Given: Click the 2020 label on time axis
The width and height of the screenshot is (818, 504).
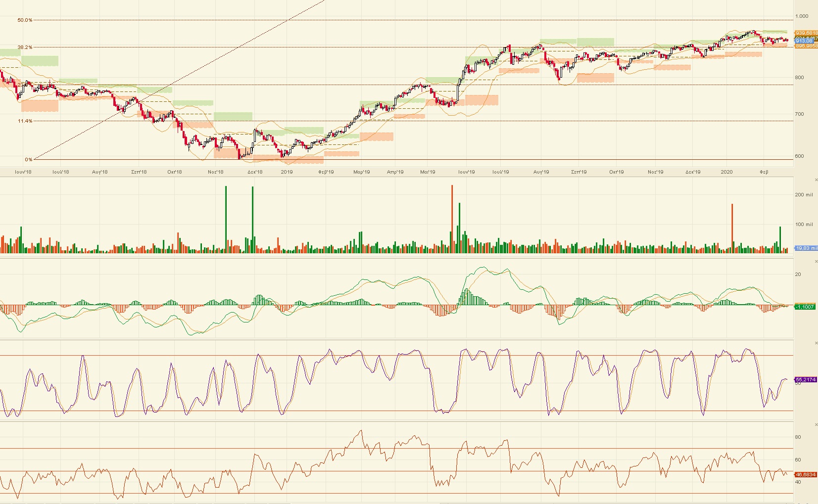Looking at the screenshot, I should pos(726,172).
